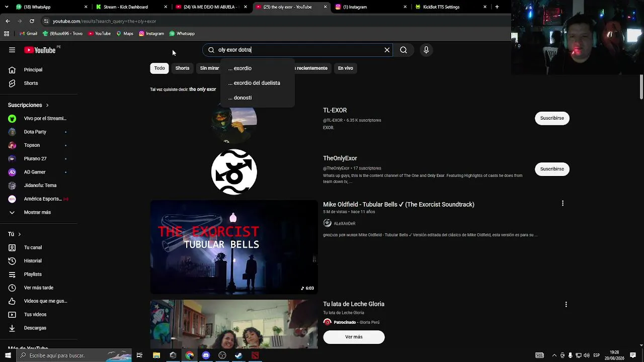Select the 'Shorts' filter chip
This screenshot has width=644, height=362.
pos(182,68)
